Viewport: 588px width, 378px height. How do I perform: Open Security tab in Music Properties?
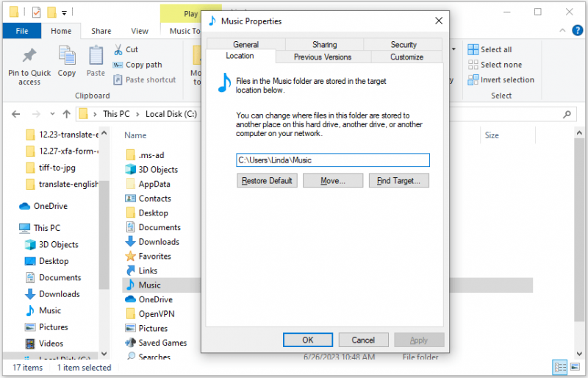coord(404,44)
